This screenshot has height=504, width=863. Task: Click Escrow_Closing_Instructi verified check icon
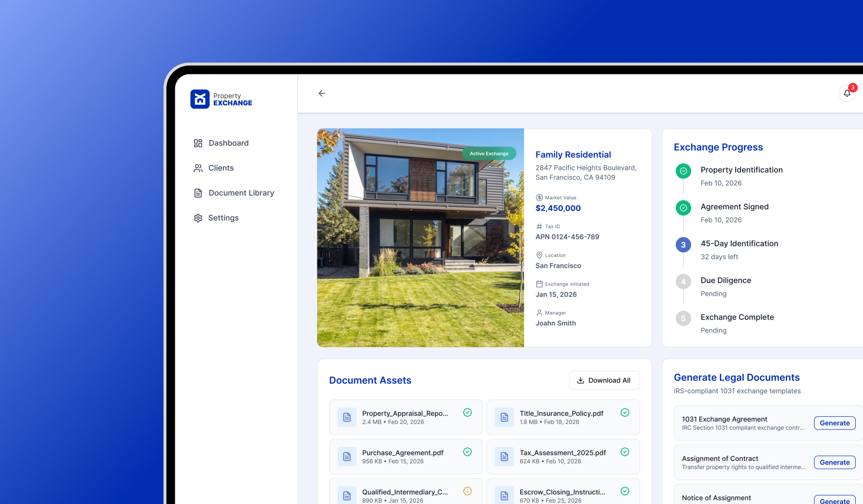click(625, 491)
